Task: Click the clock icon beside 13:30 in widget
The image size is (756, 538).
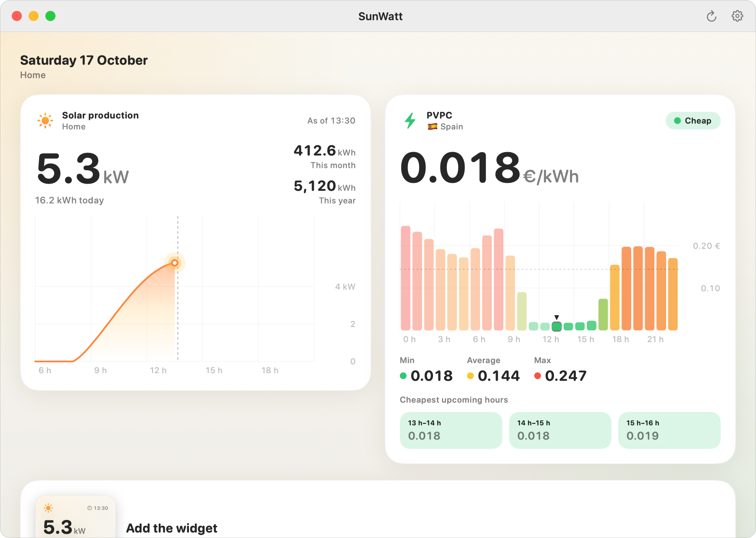Action: pos(89,508)
